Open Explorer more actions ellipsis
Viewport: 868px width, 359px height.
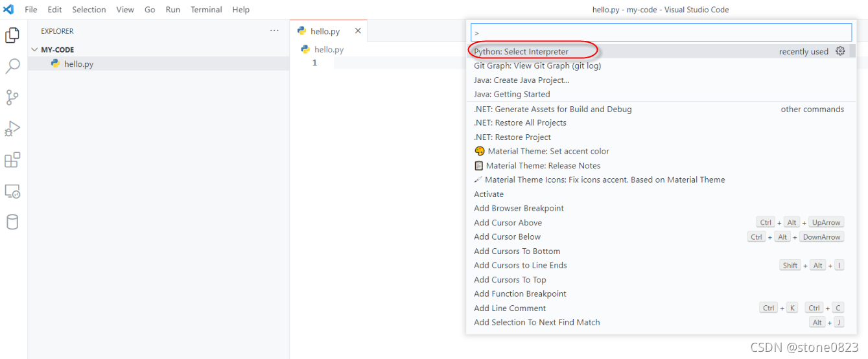(274, 31)
